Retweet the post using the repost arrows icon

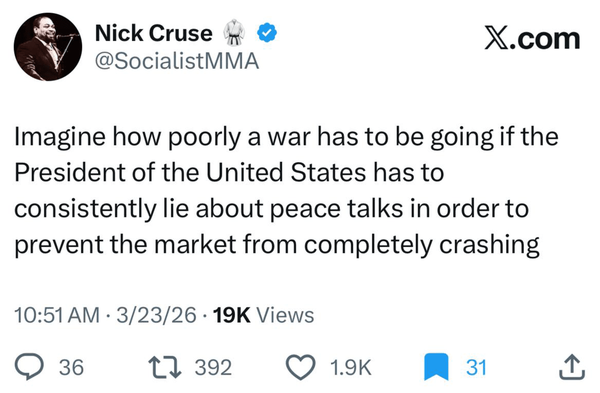tap(165, 367)
